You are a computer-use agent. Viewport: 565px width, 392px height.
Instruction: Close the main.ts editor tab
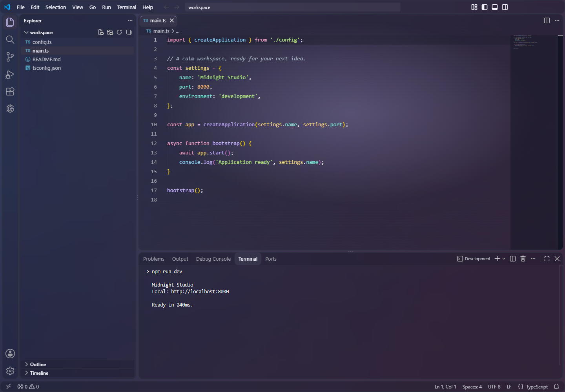[172, 20]
